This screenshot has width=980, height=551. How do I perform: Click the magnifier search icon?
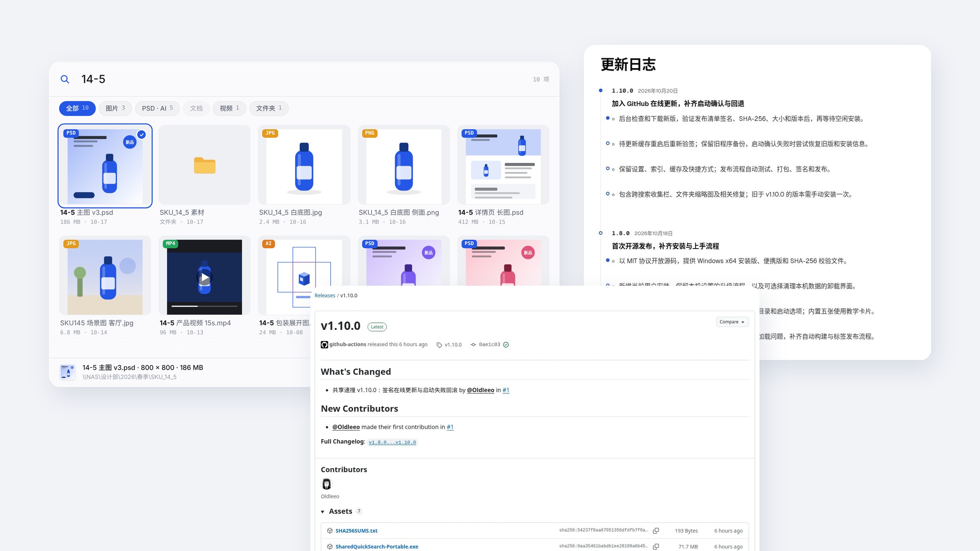point(65,79)
